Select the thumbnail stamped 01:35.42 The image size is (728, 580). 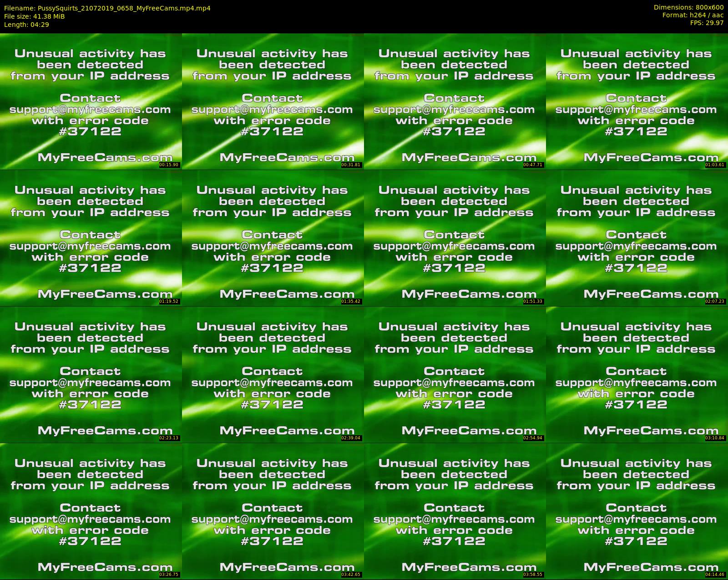tap(273, 238)
